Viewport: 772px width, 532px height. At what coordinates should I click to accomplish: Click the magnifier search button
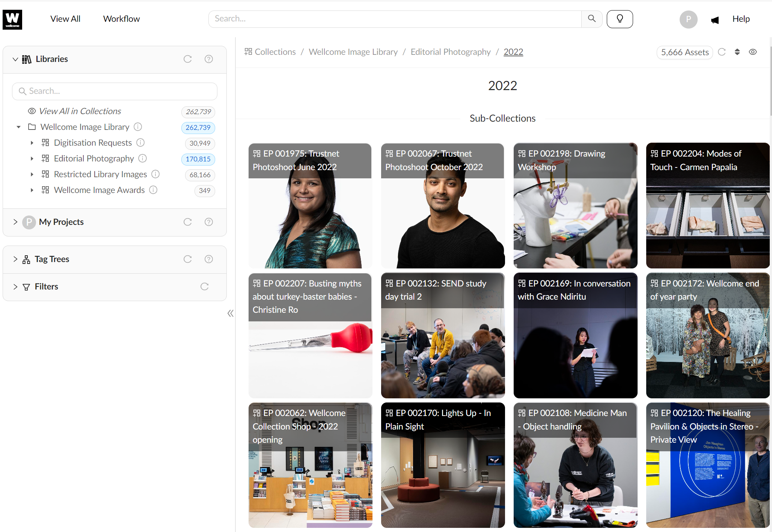click(592, 19)
